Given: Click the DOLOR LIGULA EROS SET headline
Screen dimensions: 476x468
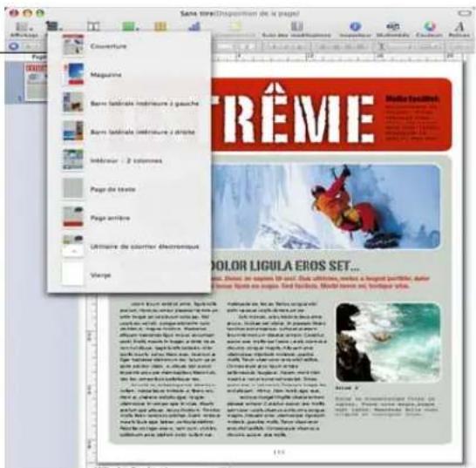Looking at the screenshot, I should click(x=285, y=266).
